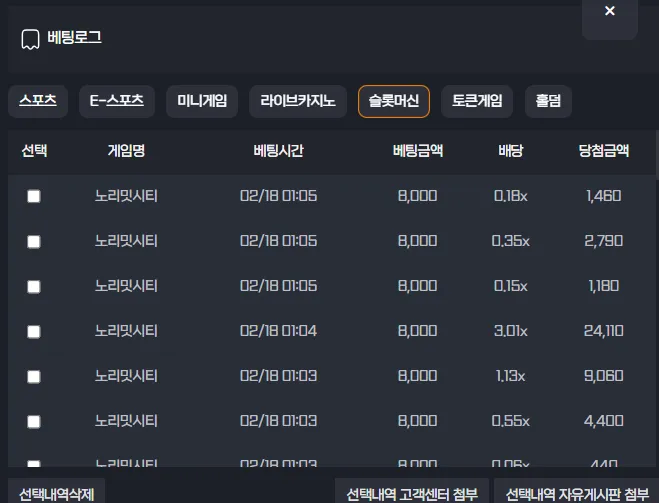Switch to the 홀덤 tab
The image size is (659, 503).
point(548,101)
